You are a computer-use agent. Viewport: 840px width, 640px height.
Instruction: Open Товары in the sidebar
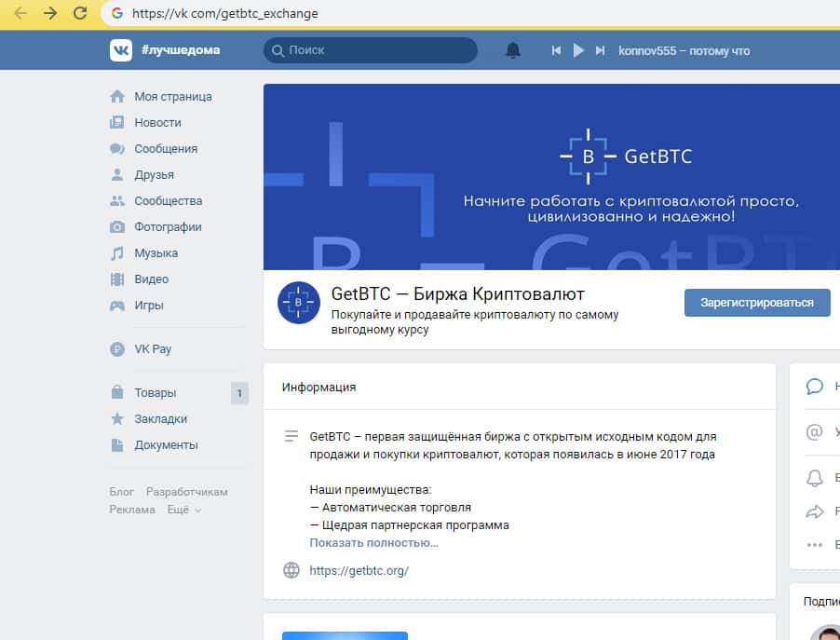coord(155,393)
